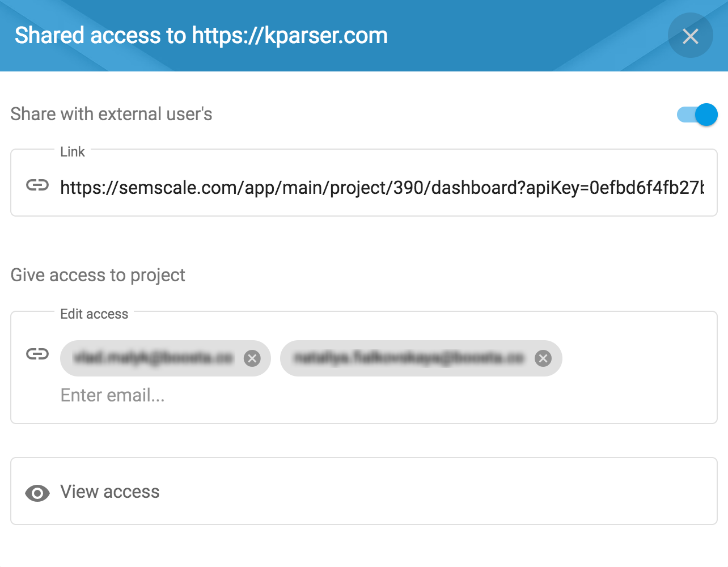The image size is (728, 567).
Task: Click the Give access to project heading
Action: tap(98, 275)
